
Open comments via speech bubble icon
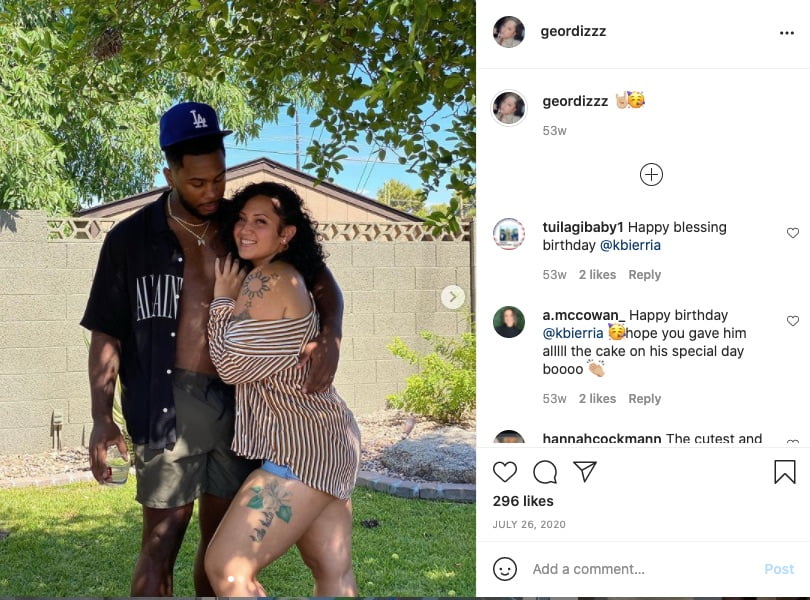click(545, 472)
